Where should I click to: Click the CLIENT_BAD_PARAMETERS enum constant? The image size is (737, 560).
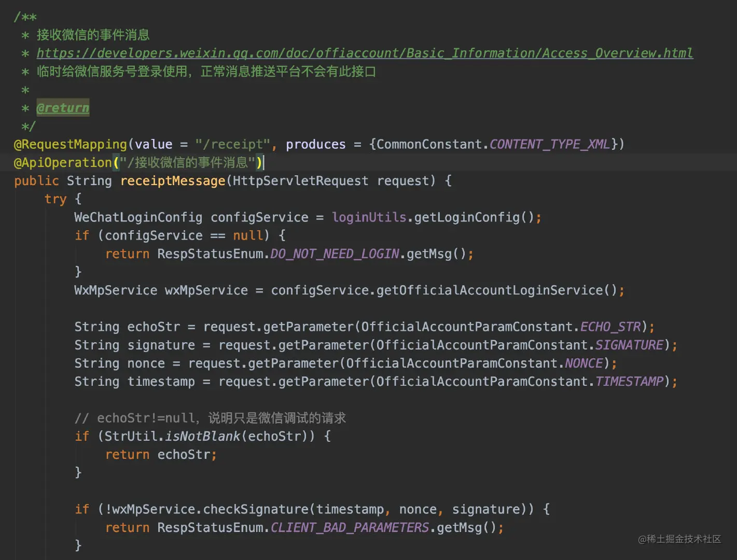(x=350, y=527)
